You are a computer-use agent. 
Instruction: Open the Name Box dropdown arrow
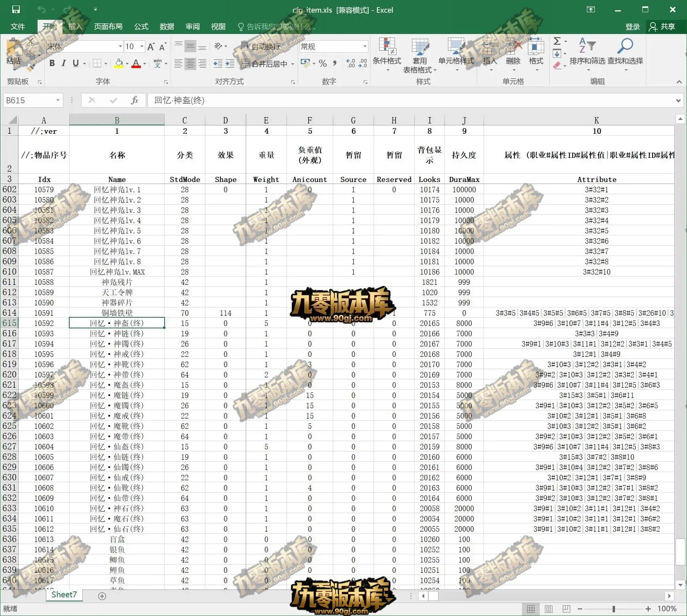58,100
